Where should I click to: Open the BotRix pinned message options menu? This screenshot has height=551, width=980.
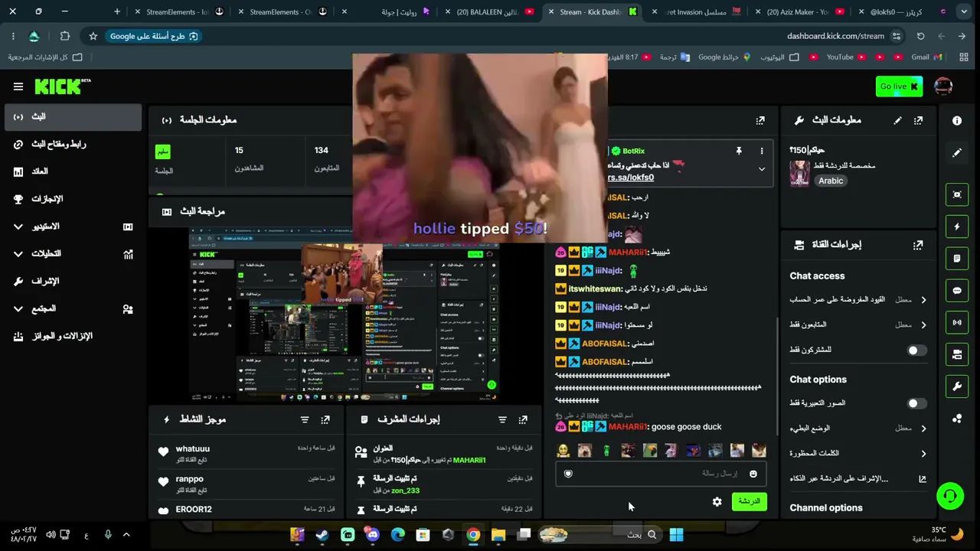point(761,151)
